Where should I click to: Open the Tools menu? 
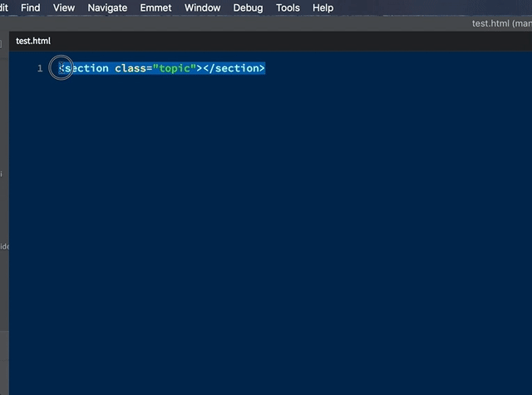point(288,7)
